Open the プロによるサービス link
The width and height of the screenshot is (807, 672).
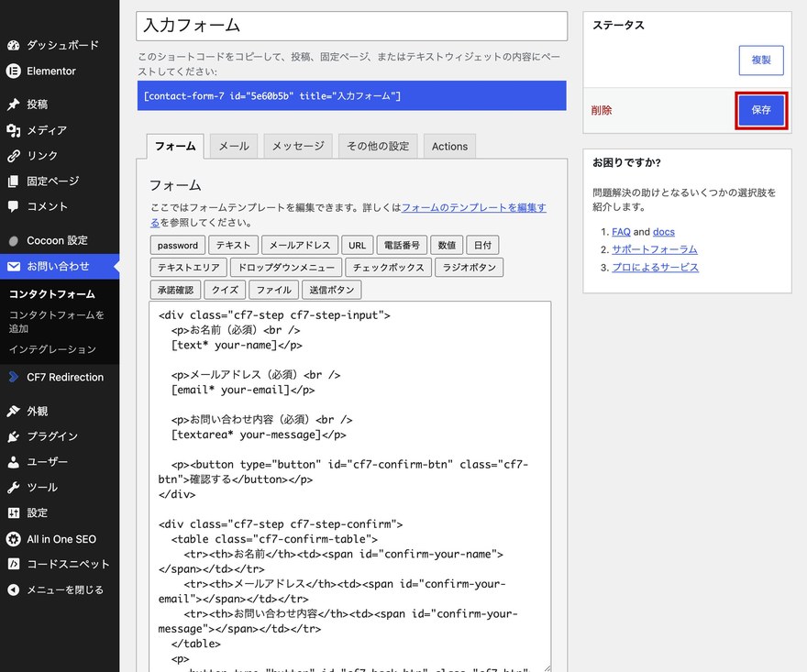point(655,268)
